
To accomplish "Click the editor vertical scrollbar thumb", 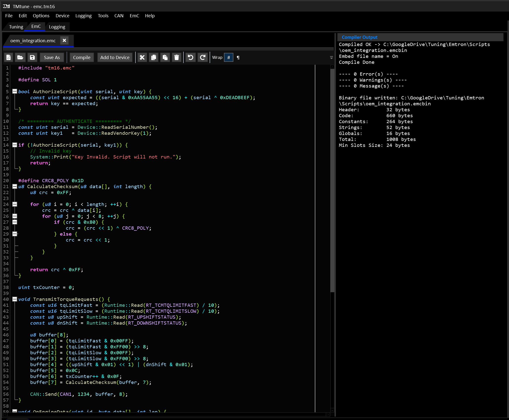I will 332,180.
